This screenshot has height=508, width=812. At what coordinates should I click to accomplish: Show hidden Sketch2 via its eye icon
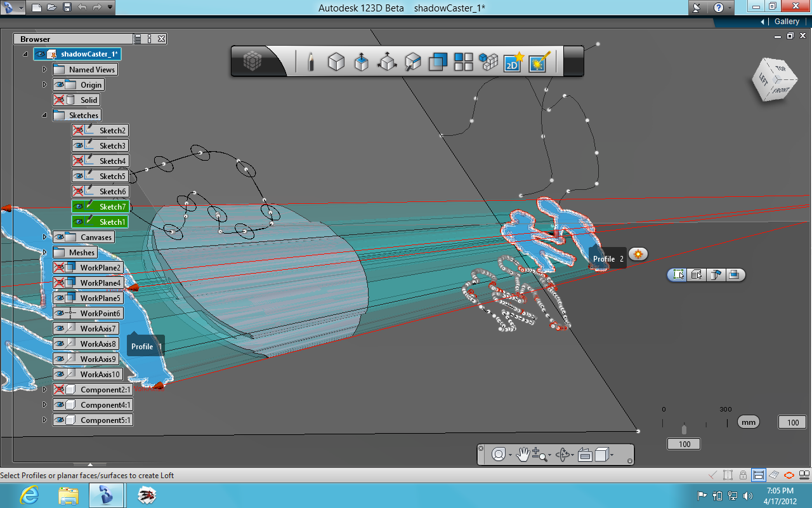pyautogui.click(x=78, y=130)
